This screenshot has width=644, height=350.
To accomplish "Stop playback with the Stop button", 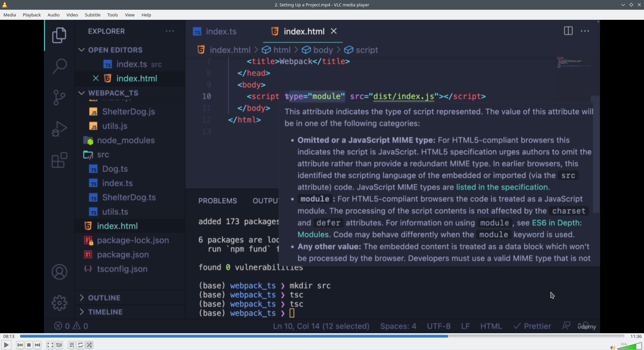I will point(29,345).
